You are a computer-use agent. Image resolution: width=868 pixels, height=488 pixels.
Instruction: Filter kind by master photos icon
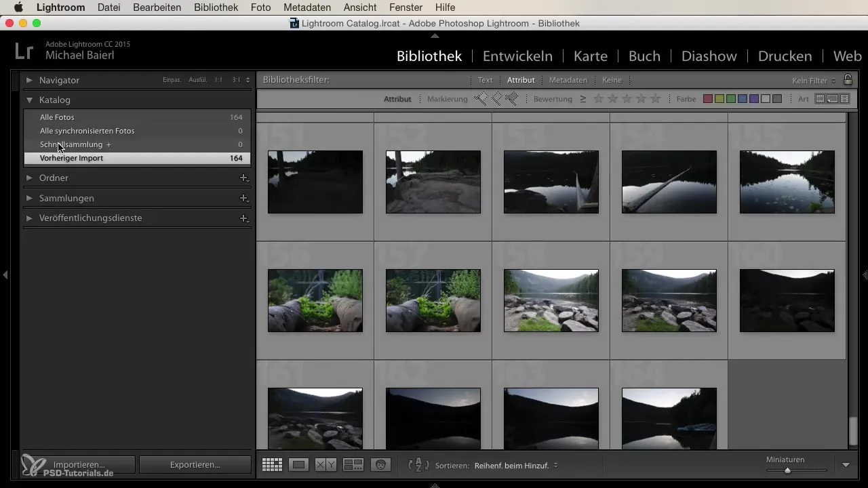(x=820, y=99)
